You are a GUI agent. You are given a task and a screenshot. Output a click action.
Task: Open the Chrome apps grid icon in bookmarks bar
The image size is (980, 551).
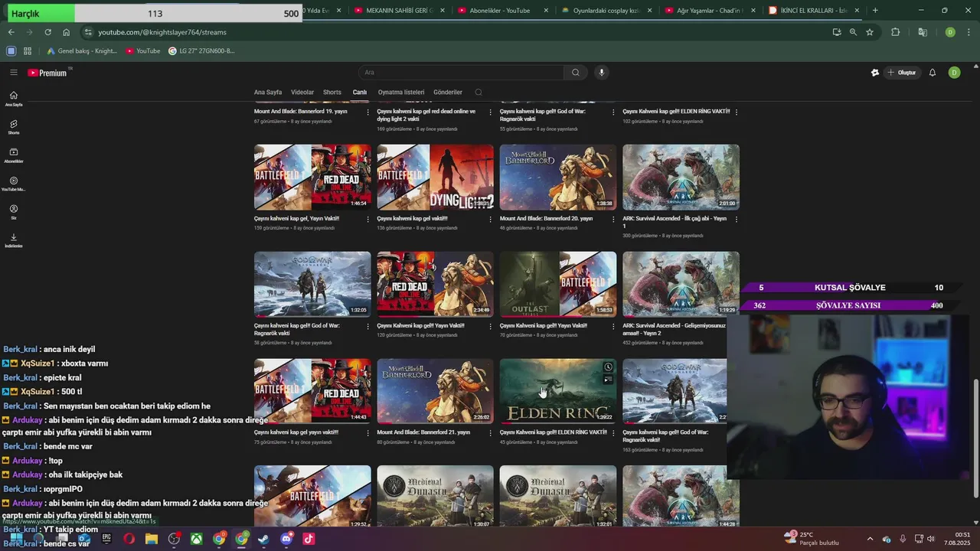28,51
